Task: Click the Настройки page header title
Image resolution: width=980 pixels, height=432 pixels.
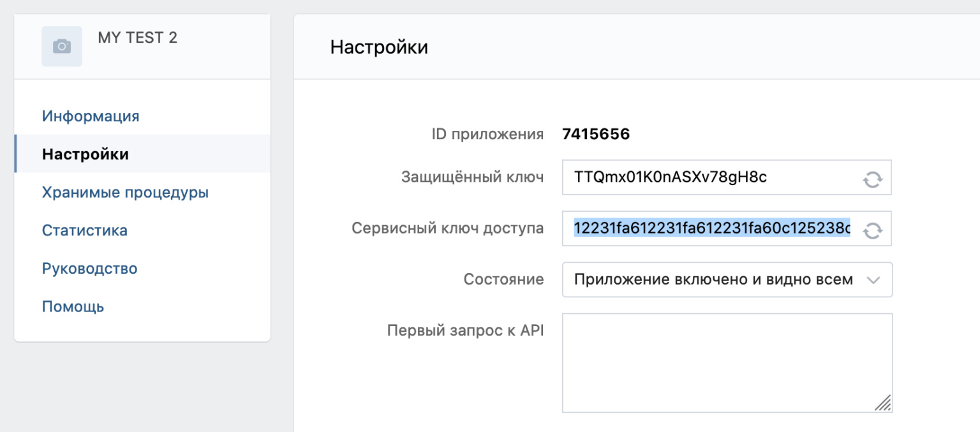Action: (x=379, y=47)
